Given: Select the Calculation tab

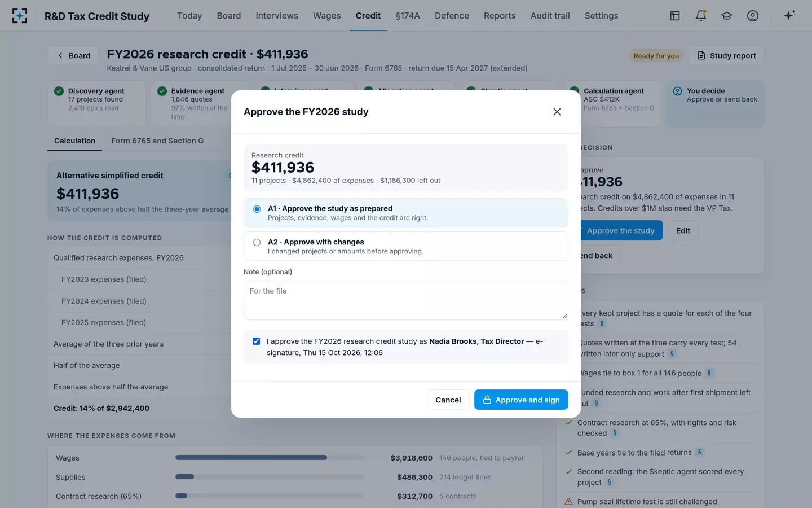Looking at the screenshot, I should (x=74, y=141).
